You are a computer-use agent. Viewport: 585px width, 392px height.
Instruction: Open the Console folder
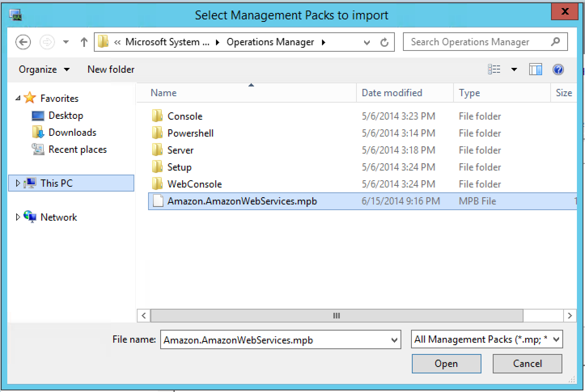(x=184, y=116)
